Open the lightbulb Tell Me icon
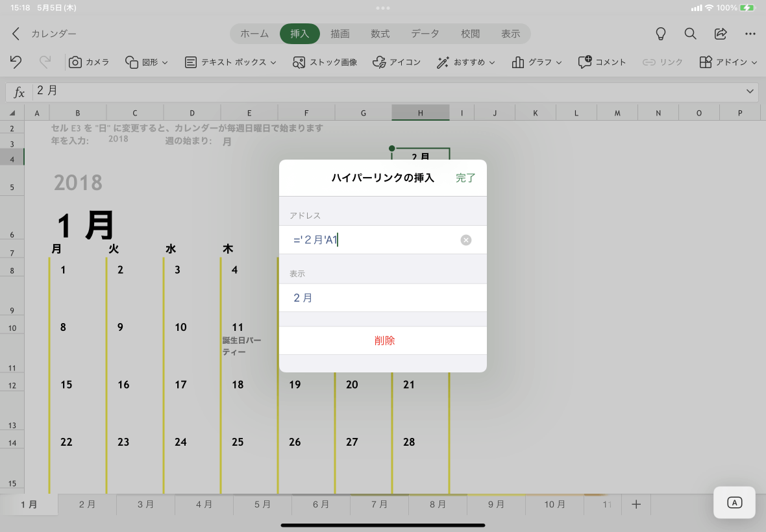 [660, 34]
